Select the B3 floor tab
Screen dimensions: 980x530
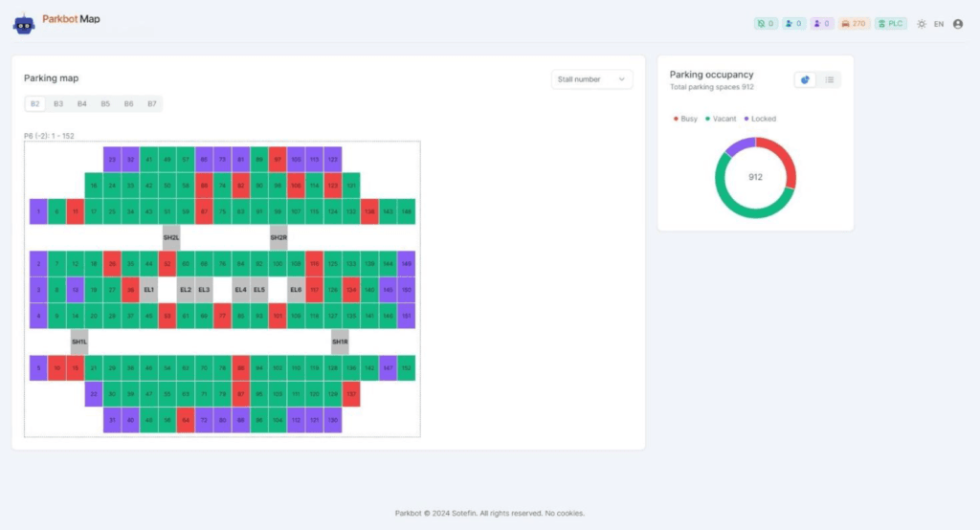point(58,103)
